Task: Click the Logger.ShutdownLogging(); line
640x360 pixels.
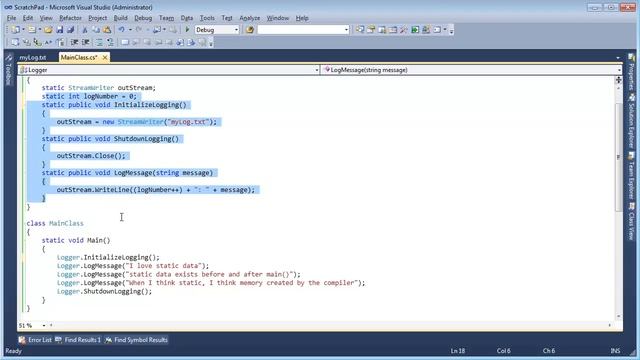Action: [104, 291]
